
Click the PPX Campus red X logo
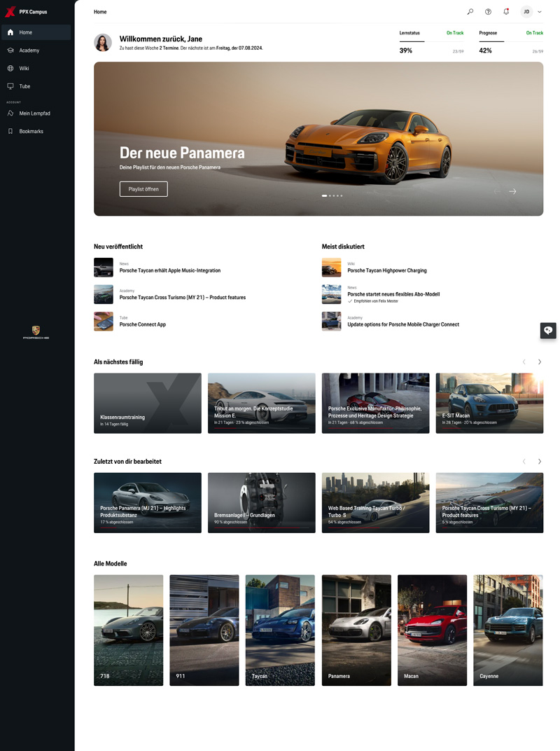click(x=10, y=12)
